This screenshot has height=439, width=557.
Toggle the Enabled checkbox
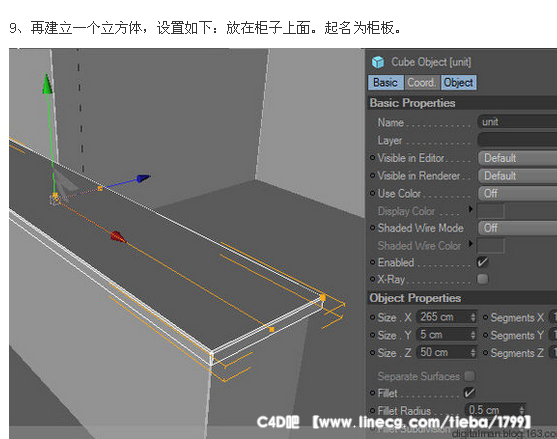482,262
